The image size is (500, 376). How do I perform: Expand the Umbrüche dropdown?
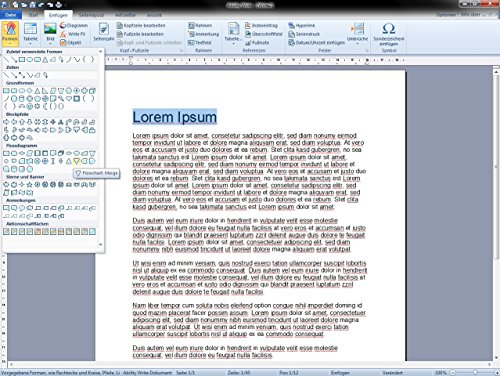357,33
